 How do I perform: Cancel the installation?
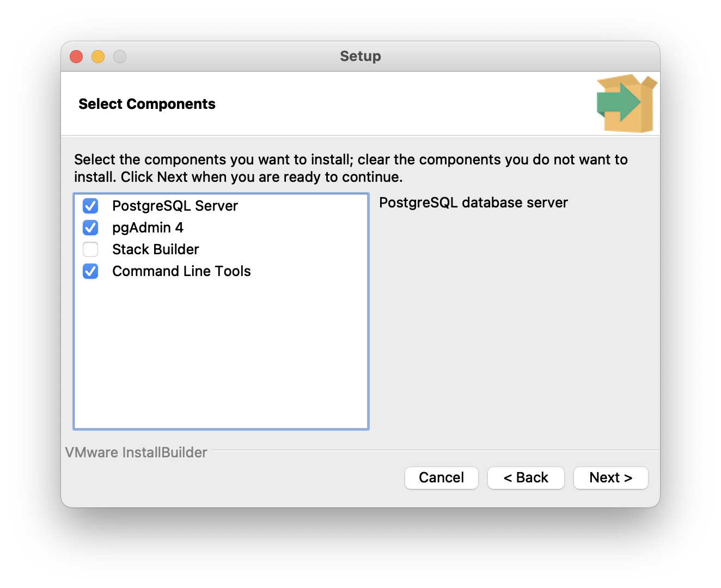[x=441, y=477]
